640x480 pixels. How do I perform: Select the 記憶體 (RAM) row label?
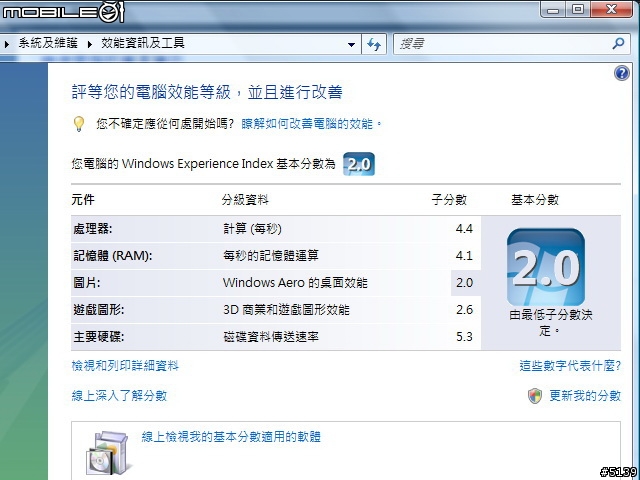(113, 256)
